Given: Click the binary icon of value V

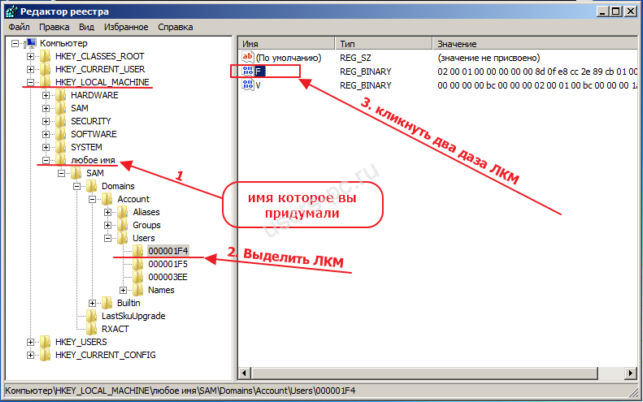Looking at the screenshot, I should (248, 85).
